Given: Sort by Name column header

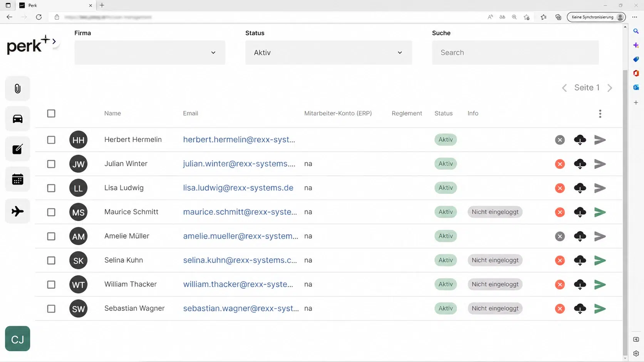Looking at the screenshot, I should pyautogui.click(x=112, y=113).
